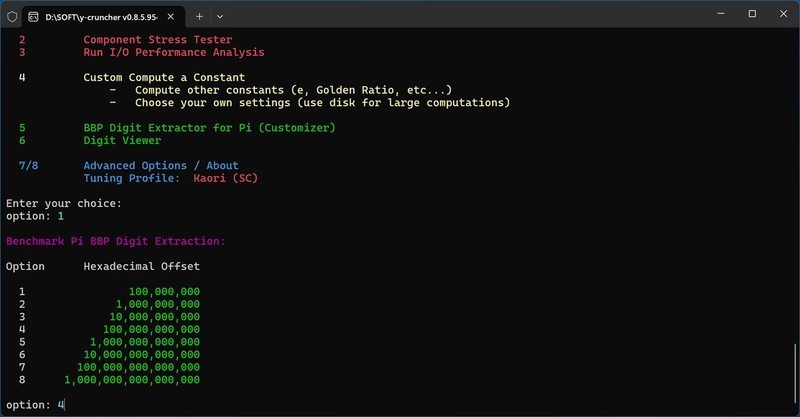Image resolution: width=800 pixels, height=417 pixels.
Task: Click the shield icon in title bar
Action: (x=11, y=16)
